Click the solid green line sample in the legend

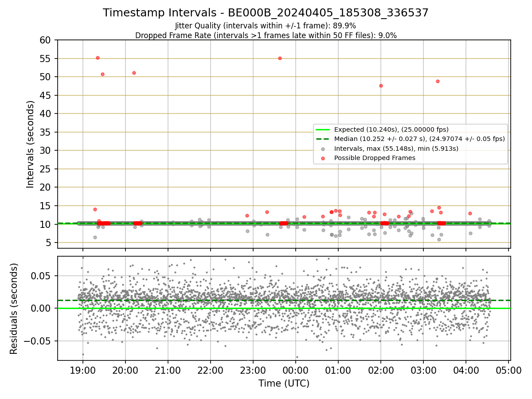coord(323,129)
